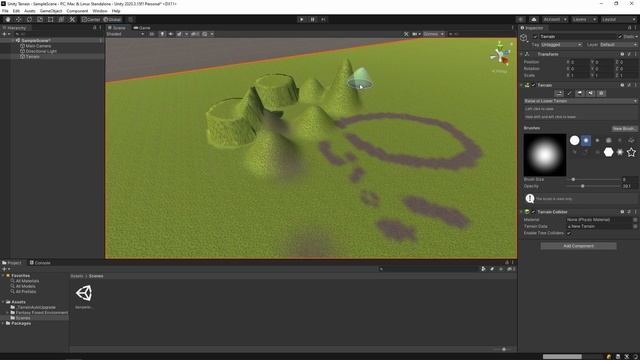Toggle scene audio in Scene toolbar

(171, 34)
